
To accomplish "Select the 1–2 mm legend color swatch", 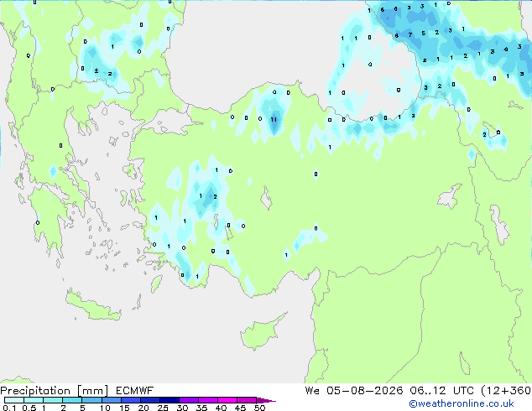I will [x=53, y=400].
